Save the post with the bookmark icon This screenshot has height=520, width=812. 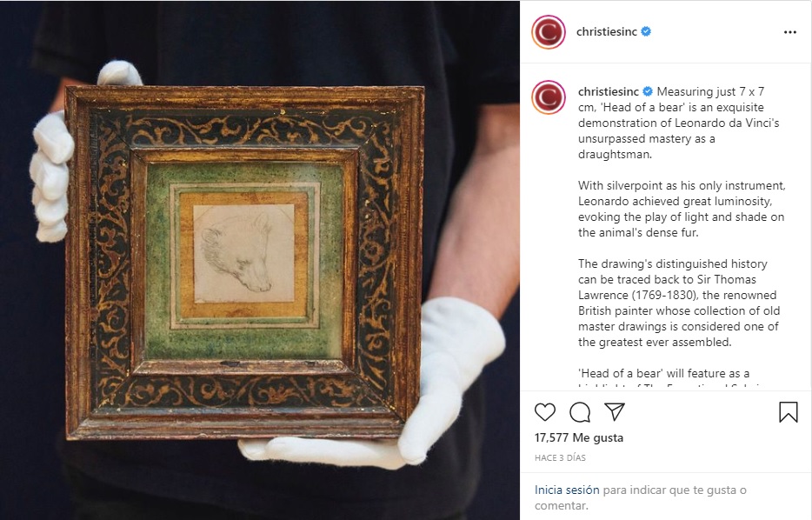click(789, 412)
